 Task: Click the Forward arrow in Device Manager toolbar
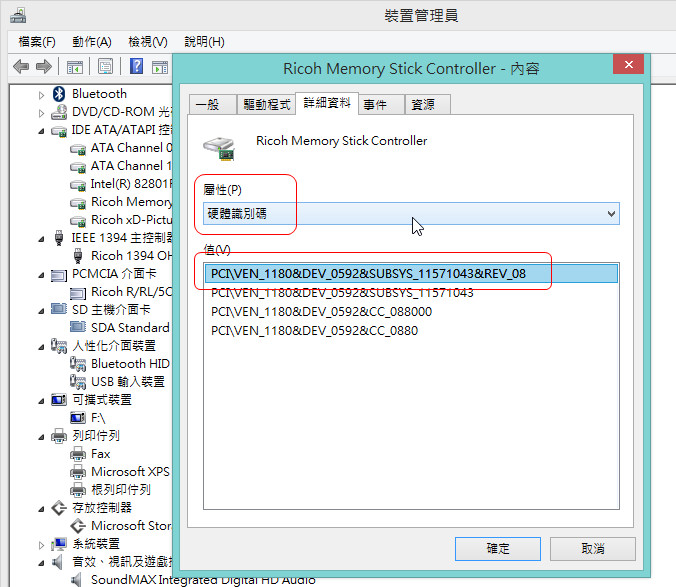44,67
